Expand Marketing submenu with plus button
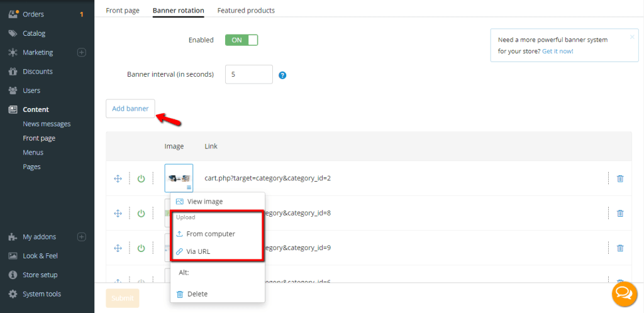Image resolution: width=644 pixels, height=313 pixels. click(x=82, y=53)
